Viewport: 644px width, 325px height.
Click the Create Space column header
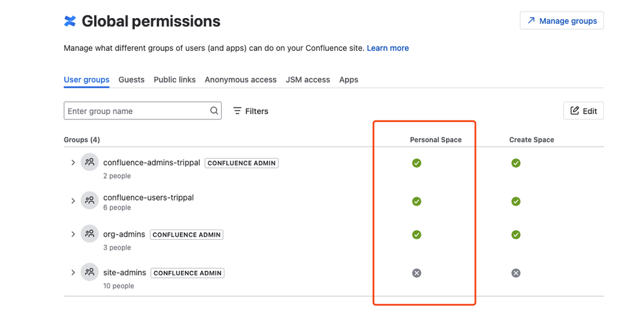coord(531,140)
